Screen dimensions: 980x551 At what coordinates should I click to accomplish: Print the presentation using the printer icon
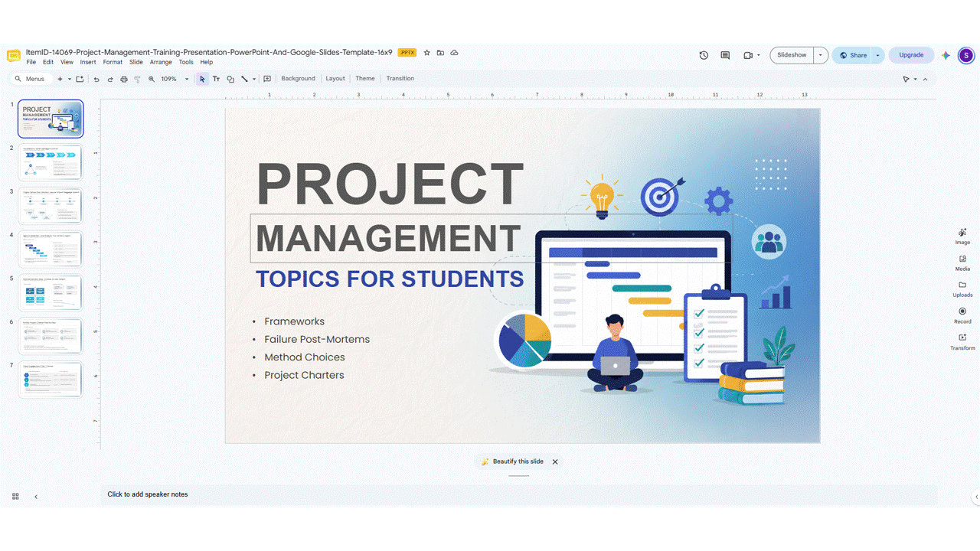pyautogui.click(x=124, y=79)
